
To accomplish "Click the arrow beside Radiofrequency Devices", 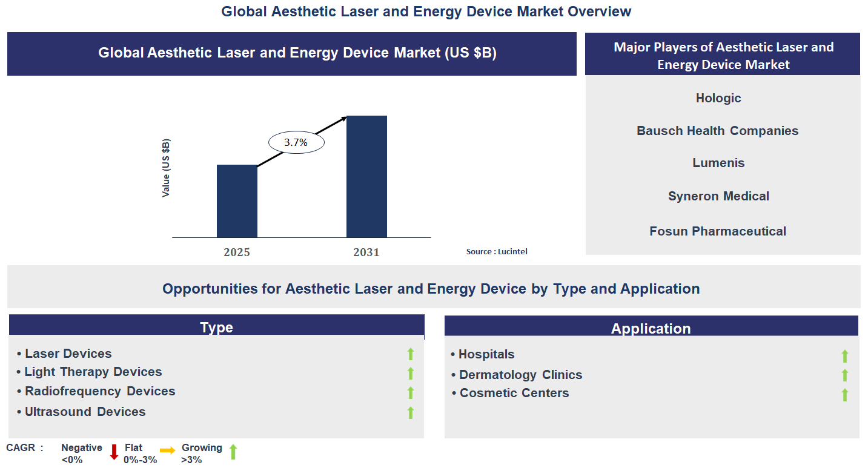I will (411, 392).
